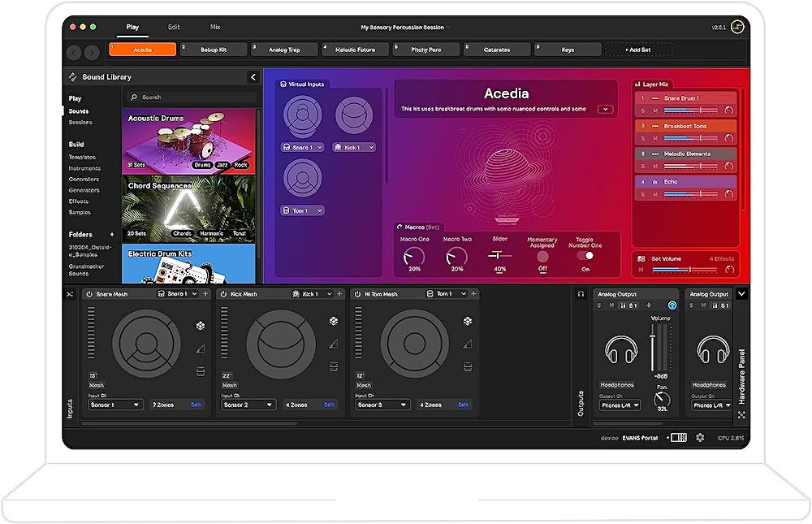Open Snare 1 dropdown in Virtual Inputs

[302, 148]
